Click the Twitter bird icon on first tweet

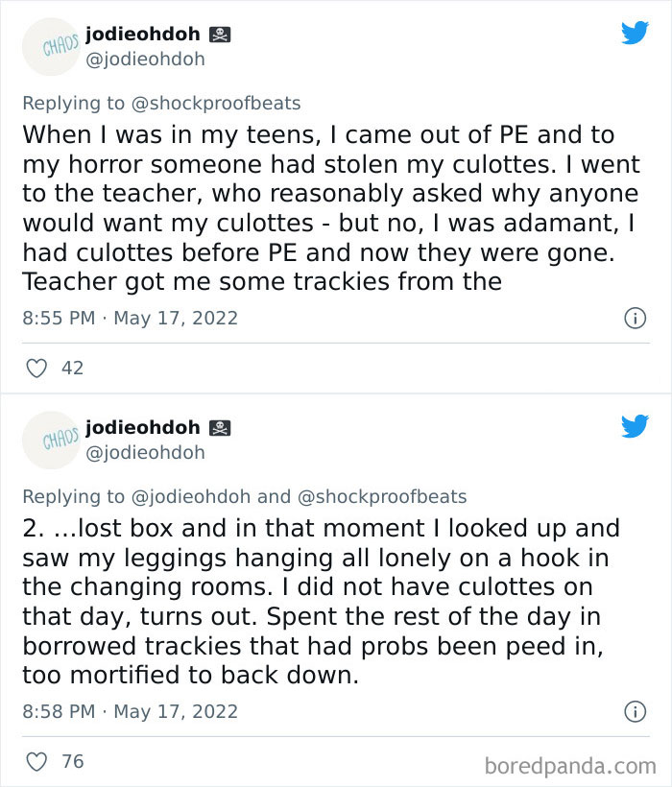[635, 33]
